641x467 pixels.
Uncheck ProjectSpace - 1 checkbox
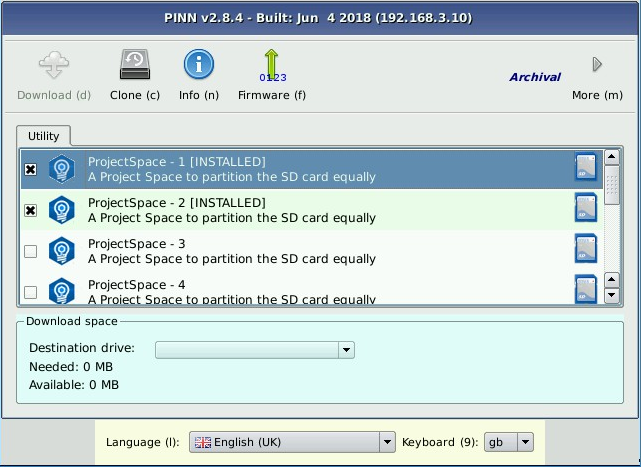[x=31, y=169]
